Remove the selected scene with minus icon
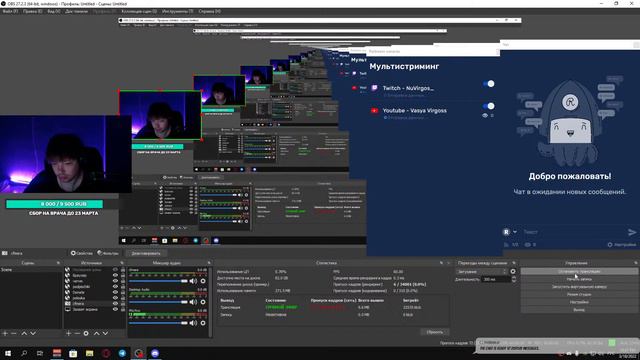The height and width of the screenshot is (360, 640). pyautogui.click(x=13, y=333)
